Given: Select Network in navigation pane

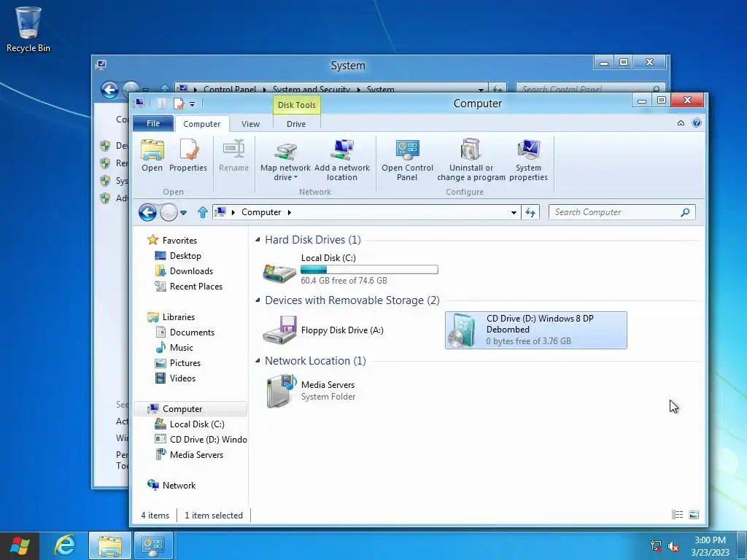Looking at the screenshot, I should 179,485.
